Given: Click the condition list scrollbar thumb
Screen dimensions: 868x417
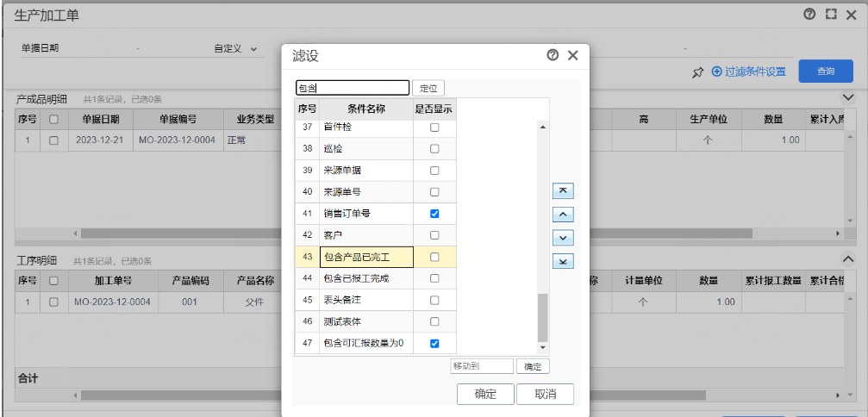Looking at the screenshot, I should coord(542,317).
